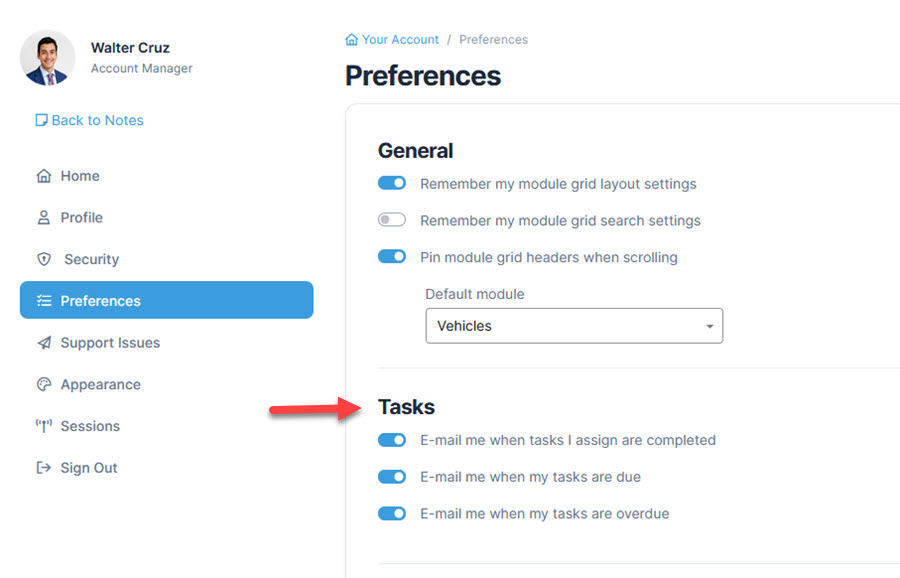The width and height of the screenshot is (900, 578).
Task: Toggle pin module grid headers when scrolling
Action: point(392,257)
